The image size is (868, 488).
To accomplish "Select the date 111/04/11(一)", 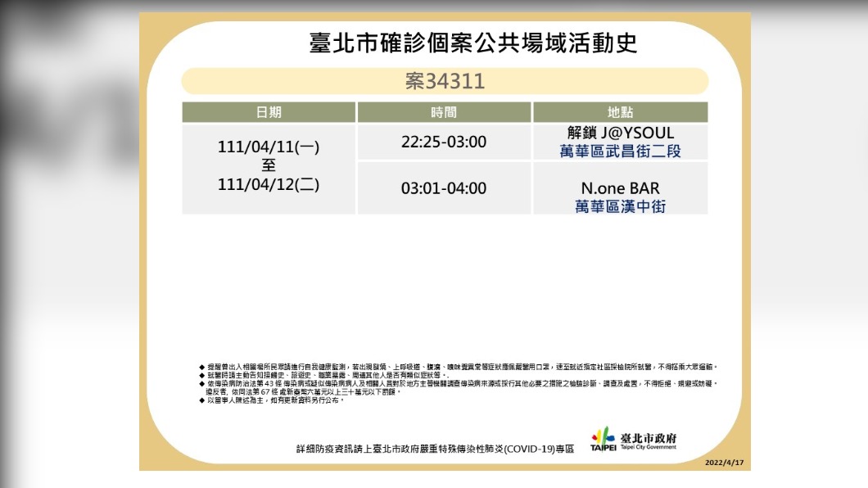I will point(269,147).
